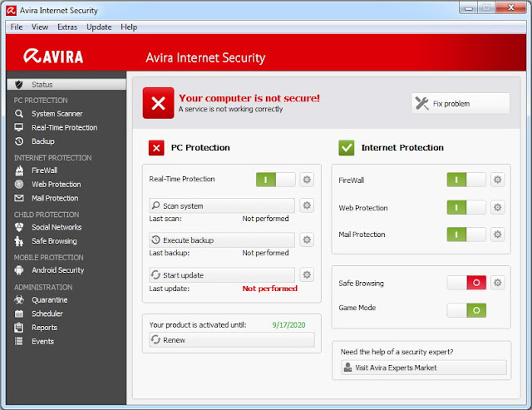Click the Scheduler calendar icon

19,314
